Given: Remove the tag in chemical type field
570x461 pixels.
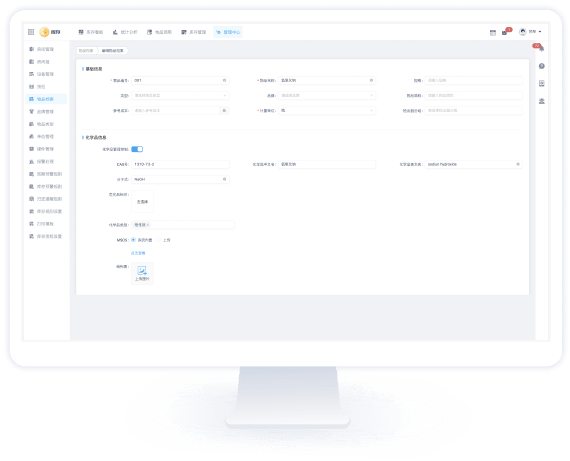Looking at the screenshot, I should pos(148,225).
